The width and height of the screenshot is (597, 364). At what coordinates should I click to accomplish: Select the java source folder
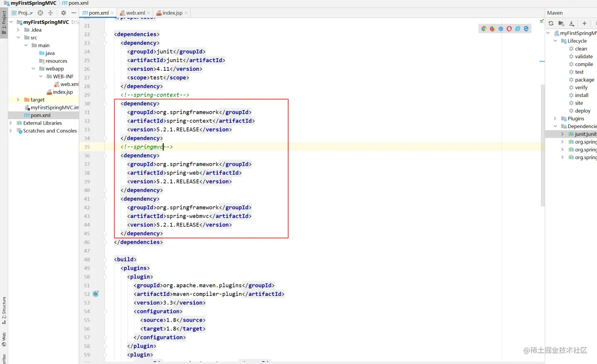pyautogui.click(x=47, y=53)
